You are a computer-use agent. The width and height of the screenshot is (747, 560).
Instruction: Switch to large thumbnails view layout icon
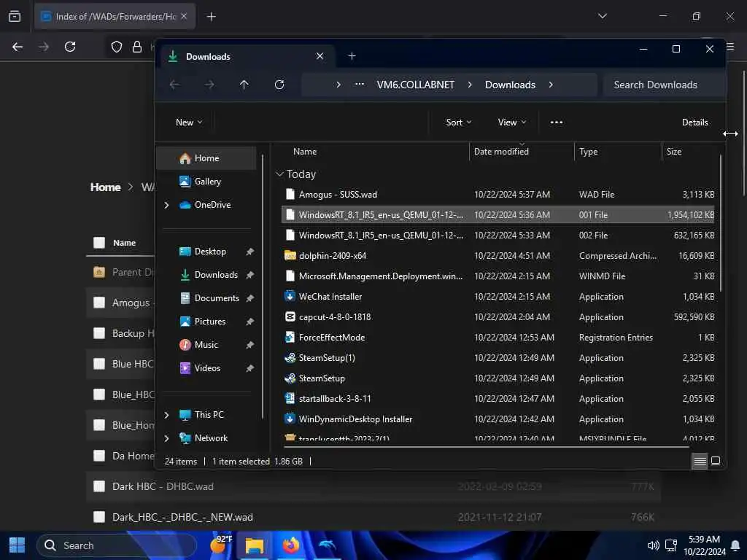coord(715,461)
